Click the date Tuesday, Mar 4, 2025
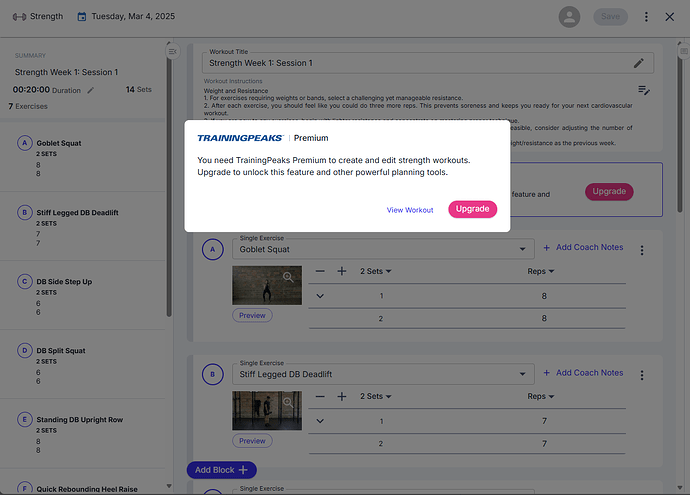Viewport: 690px width, 495px height. tap(133, 17)
